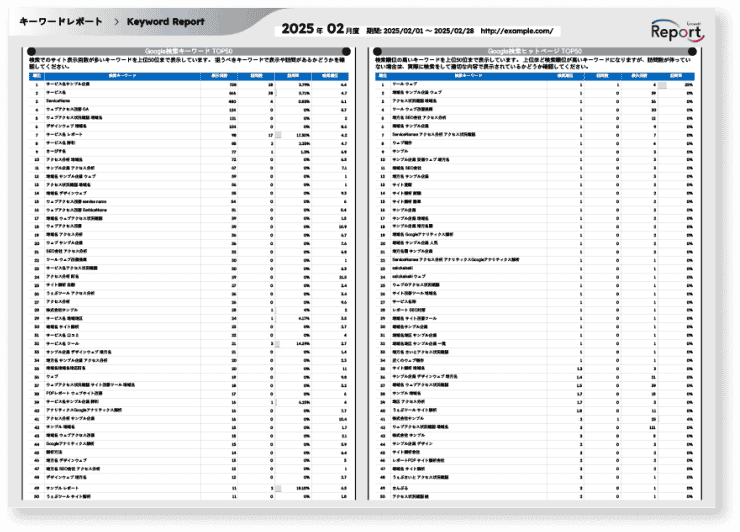Click the Keyword Report breadcrumb text
Screen dimensions: 740x532
point(165,21)
